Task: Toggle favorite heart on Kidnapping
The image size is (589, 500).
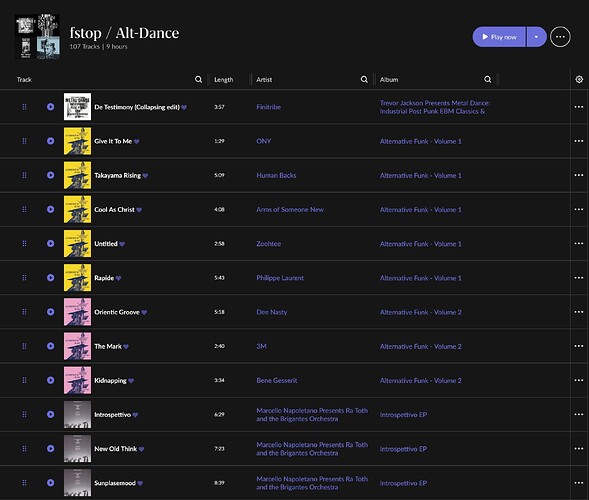Action: (131, 381)
